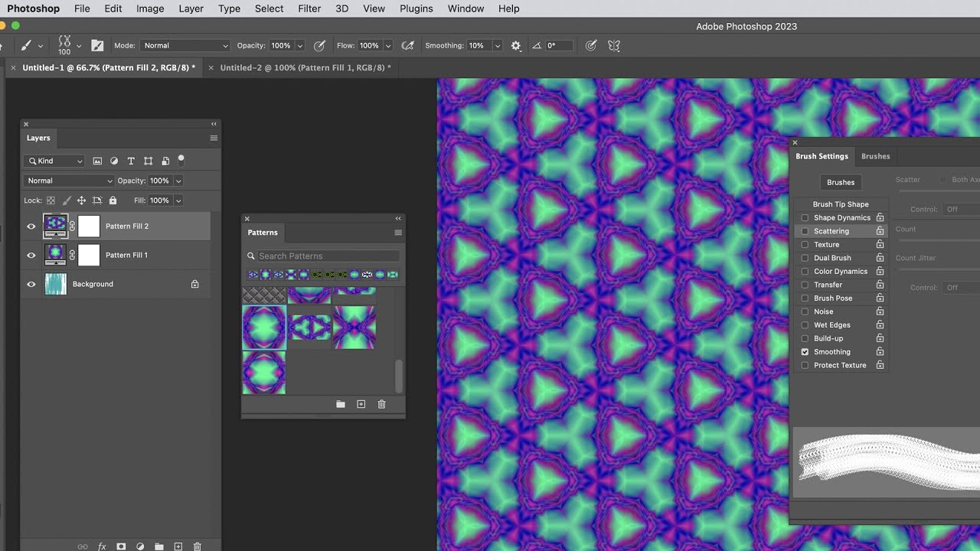The image size is (980, 551).
Task: Open the layer blend mode Normal dropdown
Action: coord(69,181)
